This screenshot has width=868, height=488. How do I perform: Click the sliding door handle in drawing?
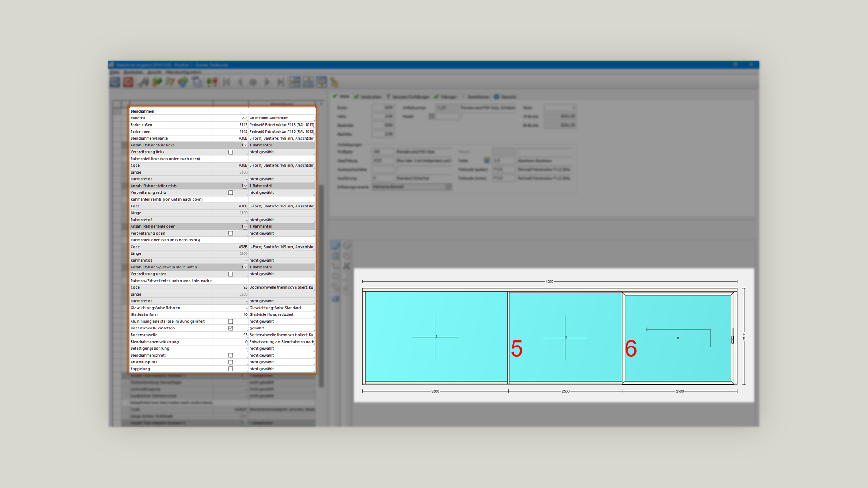click(732, 336)
